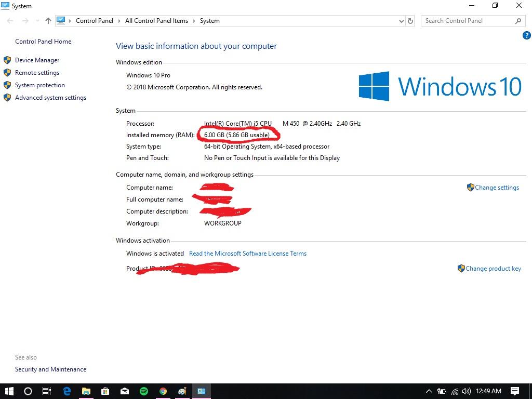Open the Windows Start menu

coord(9,391)
